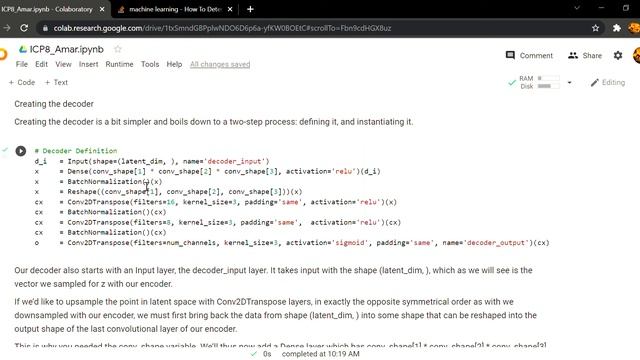Click the 'decoder_input' string in code
This screenshot has width=640, height=360.
pyautogui.click(x=237, y=161)
